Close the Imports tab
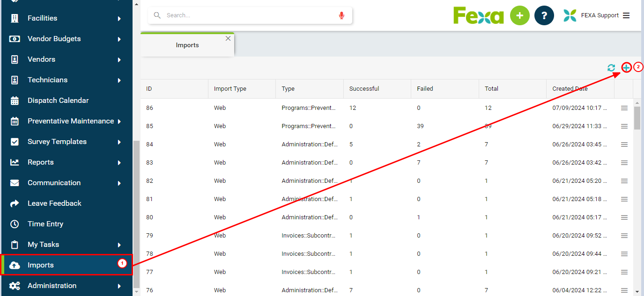The height and width of the screenshot is (296, 644). 228,38
